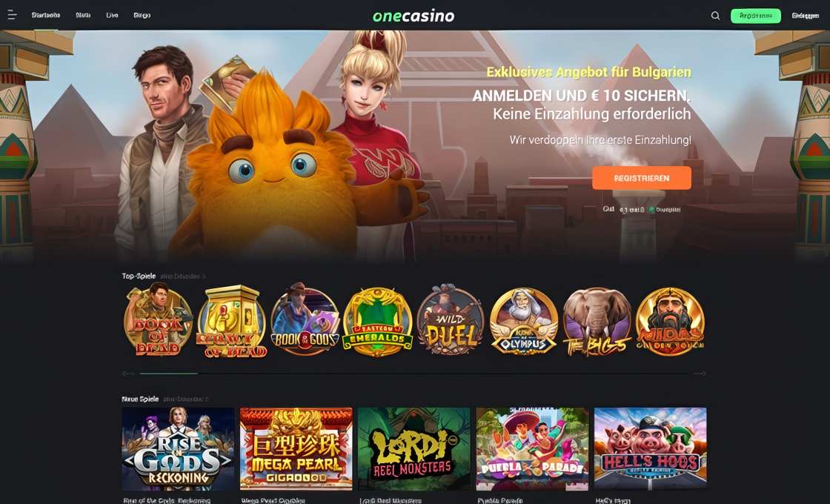Launch the Book of Dead game icon
Viewport: 830px width, 504px height.
(159, 320)
